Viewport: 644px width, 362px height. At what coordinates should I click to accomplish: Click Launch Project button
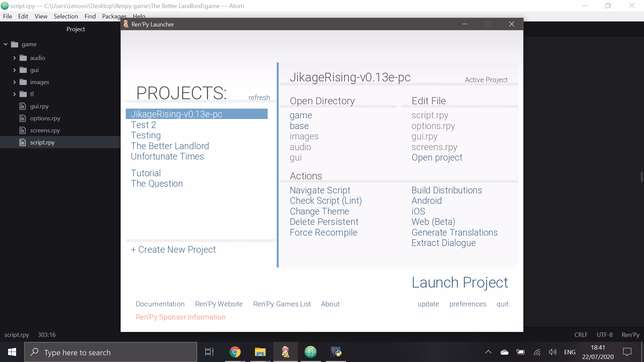click(460, 283)
